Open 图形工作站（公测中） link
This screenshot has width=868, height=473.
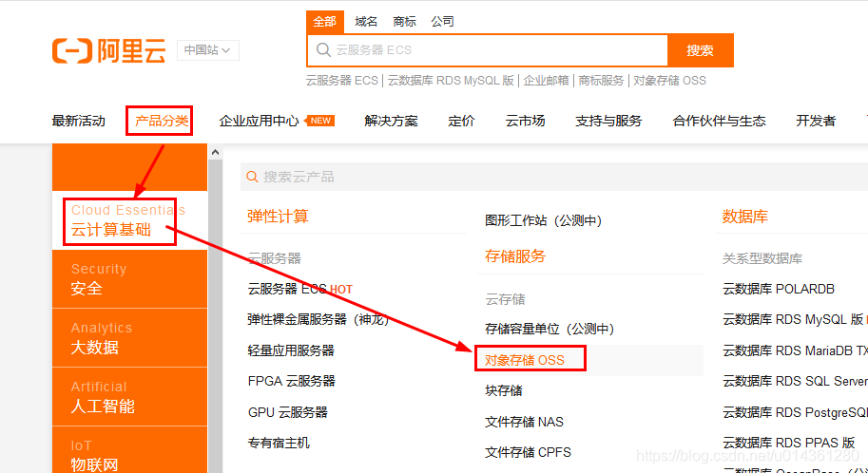(544, 220)
